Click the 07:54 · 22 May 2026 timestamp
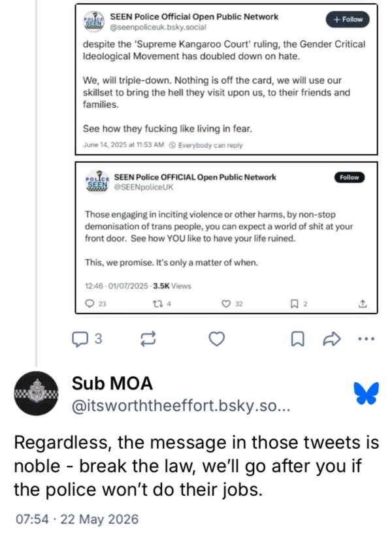This screenshot has width=392, height=533. pyautogui.click(x=77, y=519)
